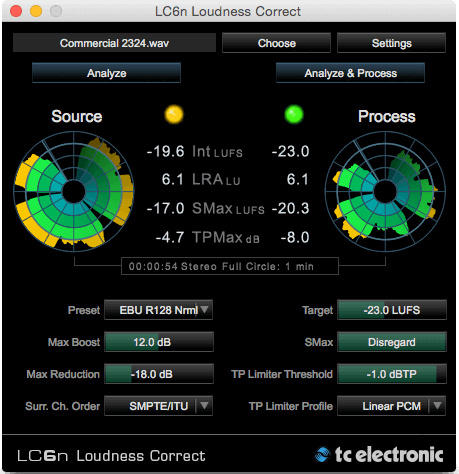Click the process TPMax value -8.0

click(x=295, y=237)
